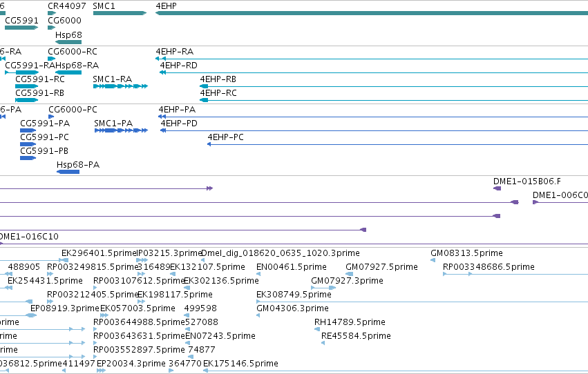Image resolution: width=588 pixels, height=374 pixels.
Task: Select EST RP003643631.5prime
Action: 95,344
